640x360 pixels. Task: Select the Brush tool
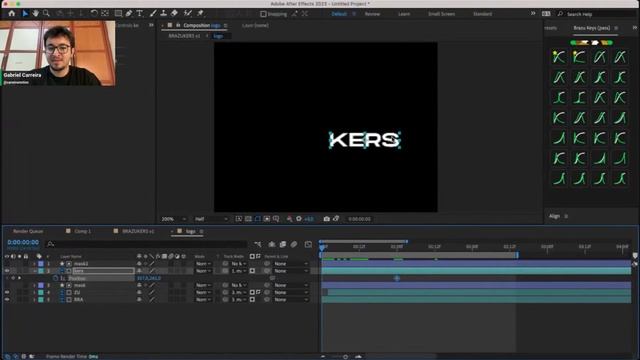point(153,13)
